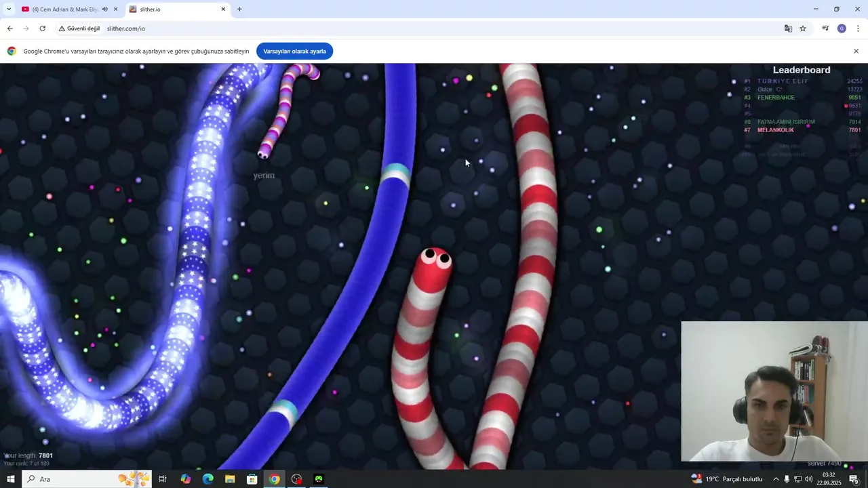Viewport: 868px width, 488px height.
Task: Open the Chrome profile avatar
Action: (x=842, y=28)
